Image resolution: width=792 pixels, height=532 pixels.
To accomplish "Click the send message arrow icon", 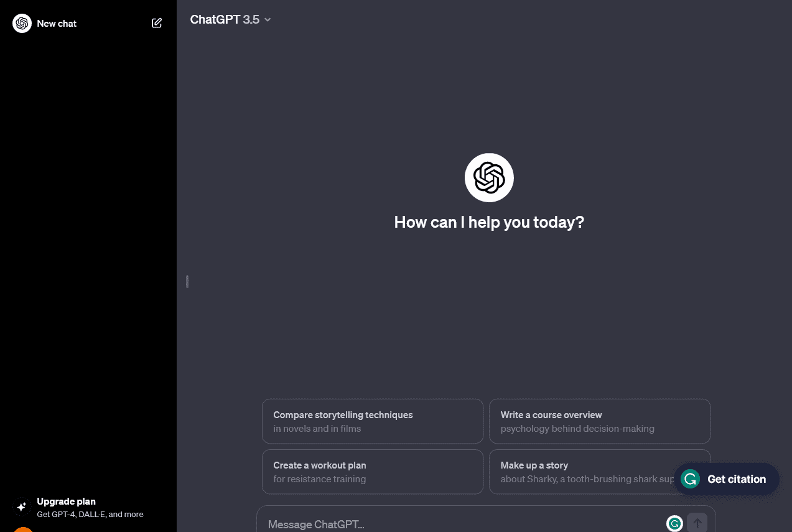I will pyautogui.click(x=697, y=523).
